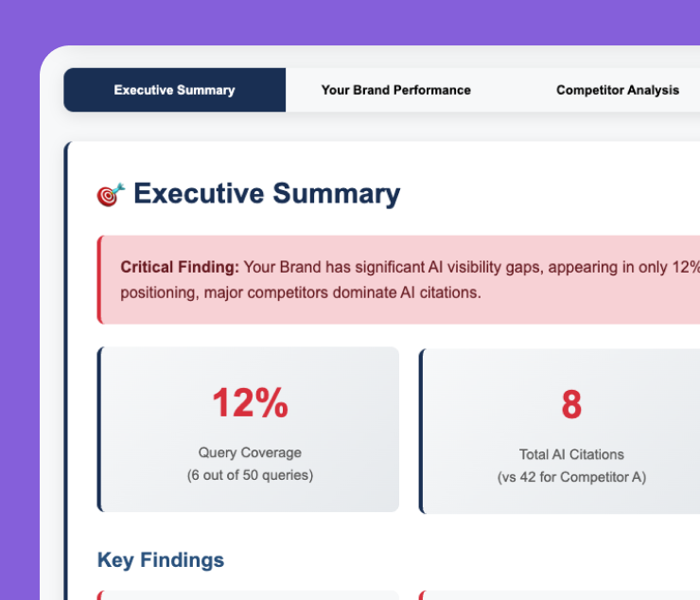Select the red 12% coverage figure
The width and height of the screenshot is (700, 600).
(250, 403)
